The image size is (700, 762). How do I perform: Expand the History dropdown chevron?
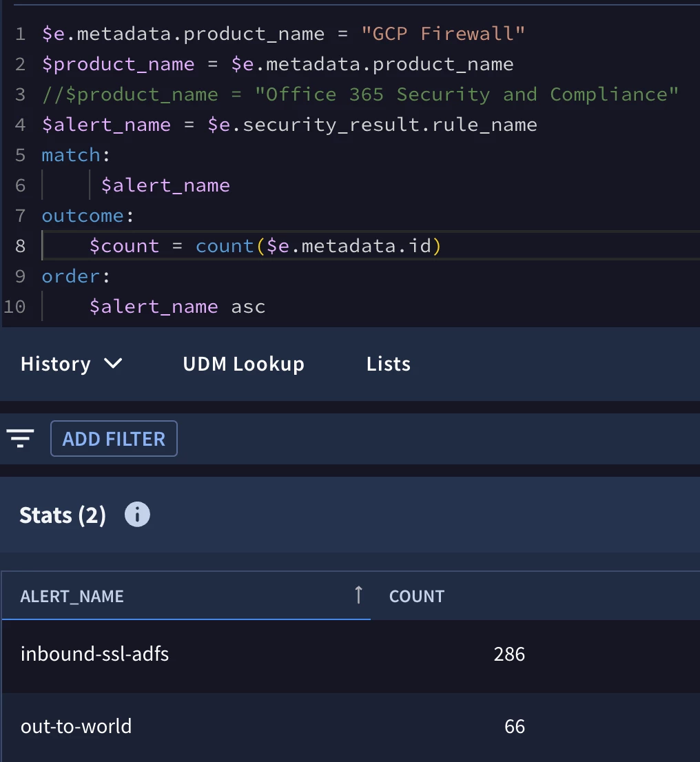pyautogui.click(x=113, y=364)
